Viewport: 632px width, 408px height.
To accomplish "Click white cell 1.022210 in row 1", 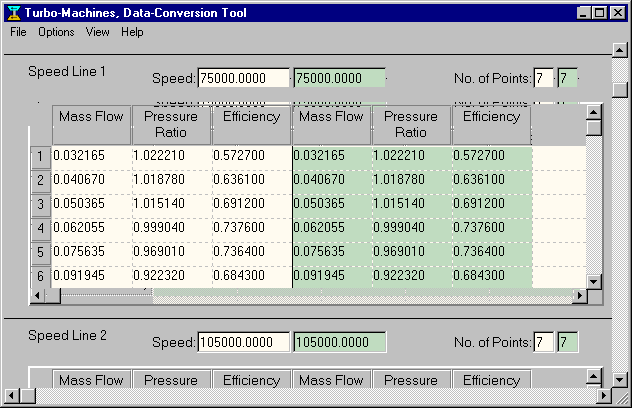I will point(172,156).
